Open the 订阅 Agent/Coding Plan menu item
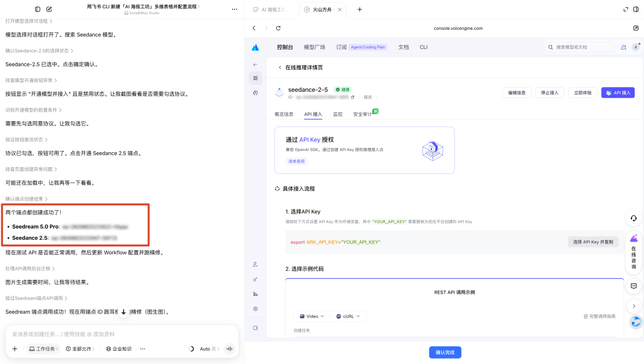This screenshot has height=364, width=644. (x=361, y=47)
